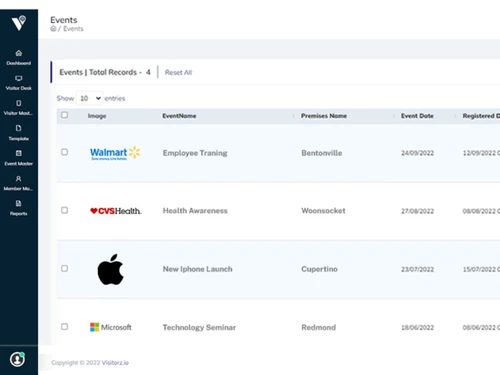Select the Technology Seminar event name
Viewport: 500px width, 375px height.
(x=199, y=327)
